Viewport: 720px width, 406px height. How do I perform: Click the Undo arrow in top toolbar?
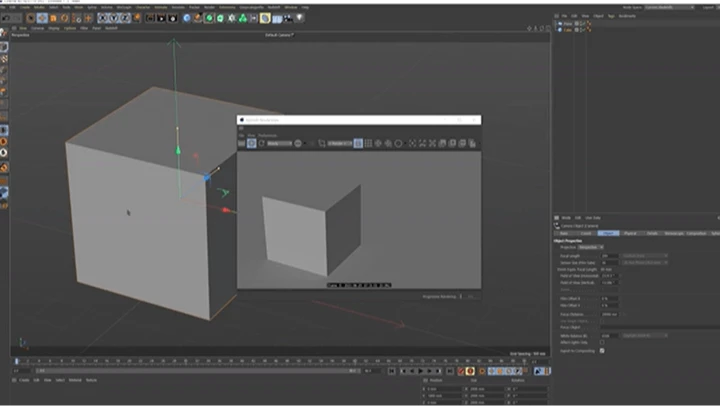coord(6,18)
